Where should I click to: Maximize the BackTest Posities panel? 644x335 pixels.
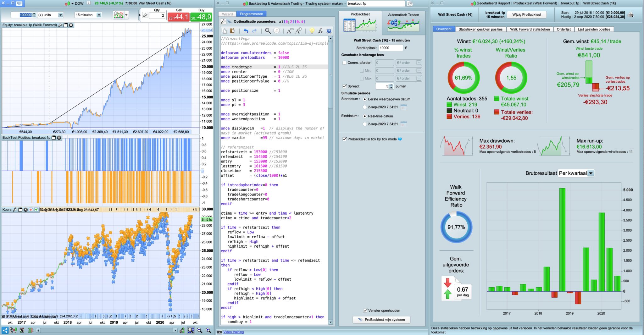coord(53,138)
